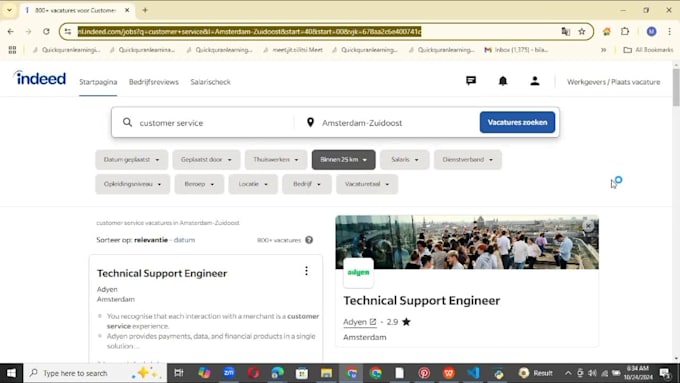Click the customer service search field
This screenshot has width=680, height=383.
click(x=208, y=123)
